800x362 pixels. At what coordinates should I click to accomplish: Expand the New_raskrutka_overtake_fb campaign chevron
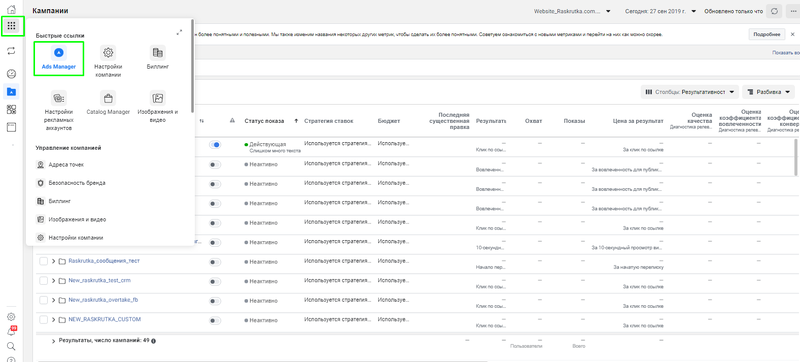click(53, 300)
